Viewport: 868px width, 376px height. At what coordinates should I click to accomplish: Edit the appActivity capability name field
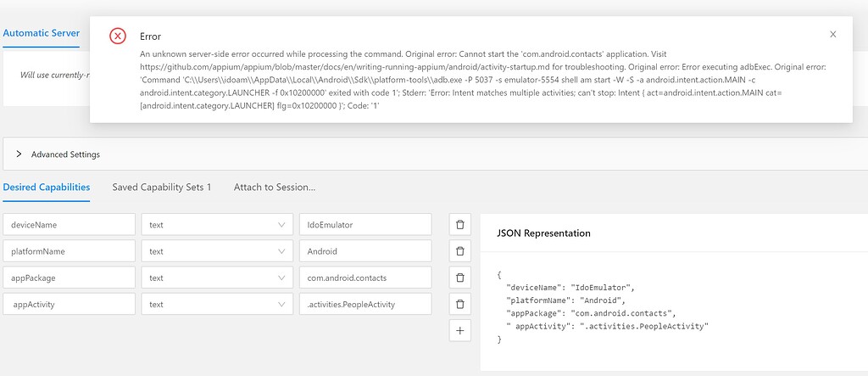pyautogui.click(x=69, y=304)
